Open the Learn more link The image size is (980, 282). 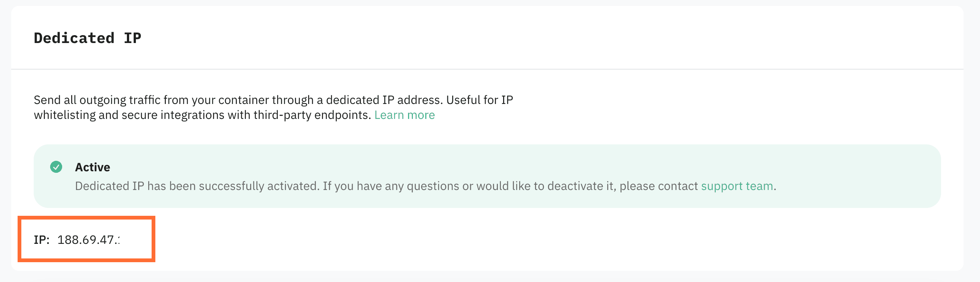point(405,115)
